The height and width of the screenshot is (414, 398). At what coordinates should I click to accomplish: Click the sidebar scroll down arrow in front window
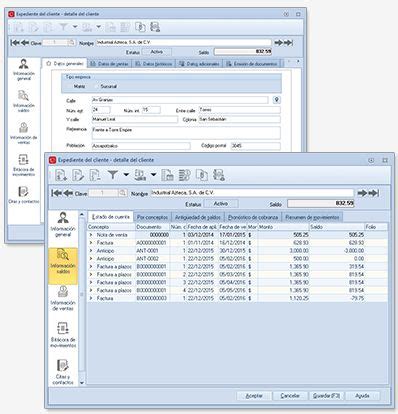click(82, 383)
